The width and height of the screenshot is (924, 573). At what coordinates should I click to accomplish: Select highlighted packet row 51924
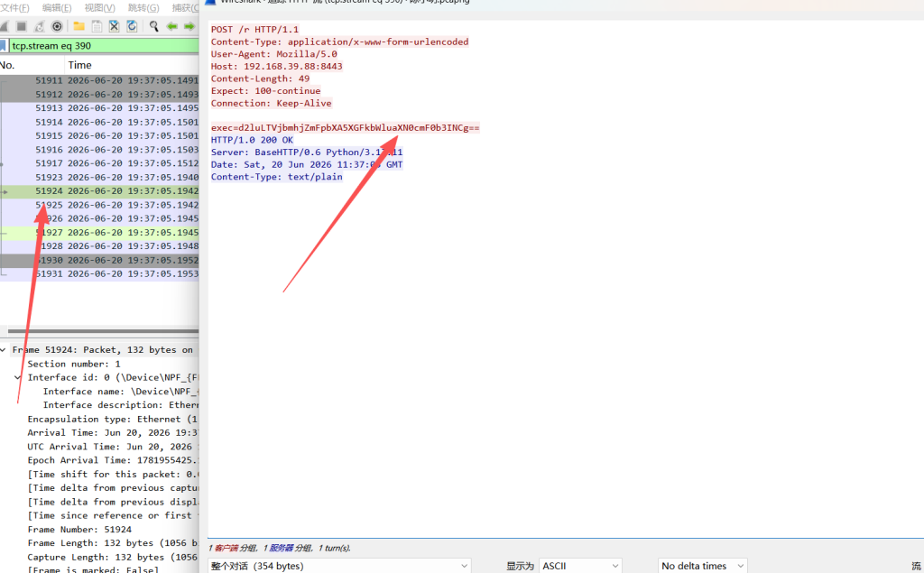tap(99, 191)
